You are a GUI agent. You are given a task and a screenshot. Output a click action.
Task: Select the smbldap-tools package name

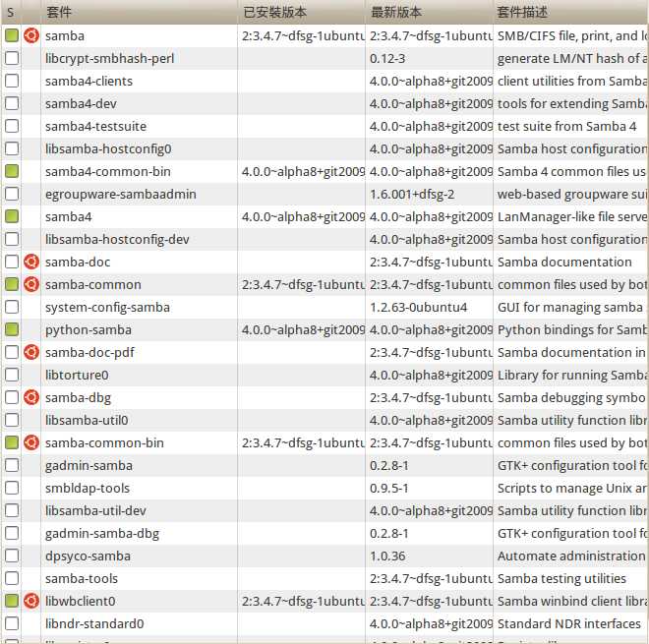pos(88,488)
